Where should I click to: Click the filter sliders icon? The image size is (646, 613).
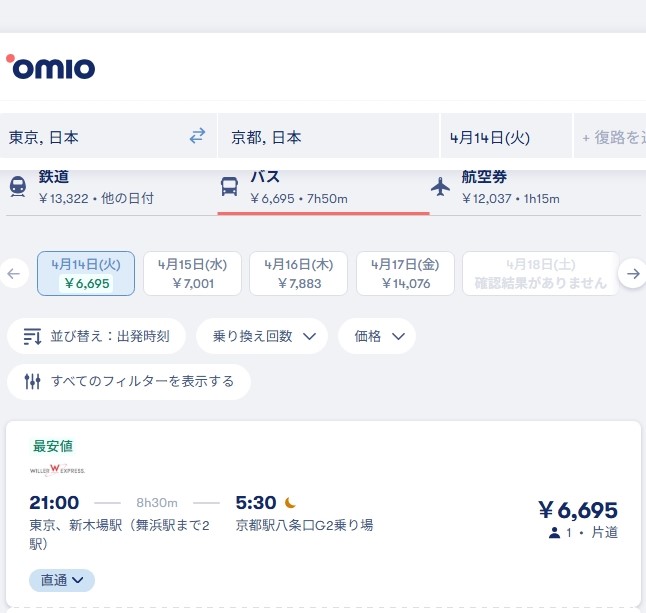pos(32,381)
